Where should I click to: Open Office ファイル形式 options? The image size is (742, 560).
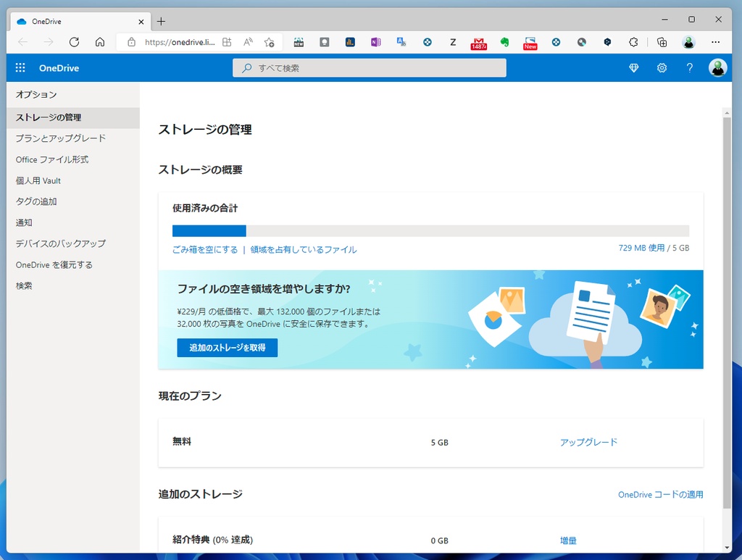click(73, 159)
